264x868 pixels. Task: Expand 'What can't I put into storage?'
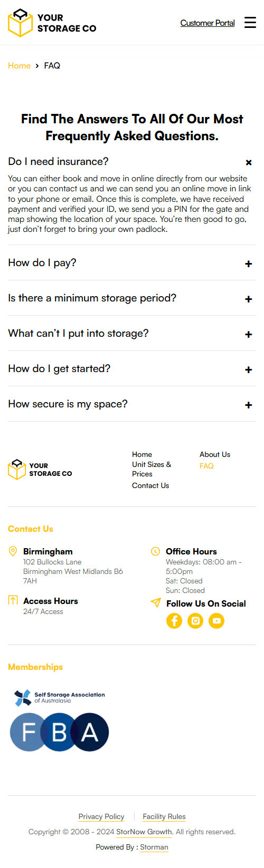point(132,333)
